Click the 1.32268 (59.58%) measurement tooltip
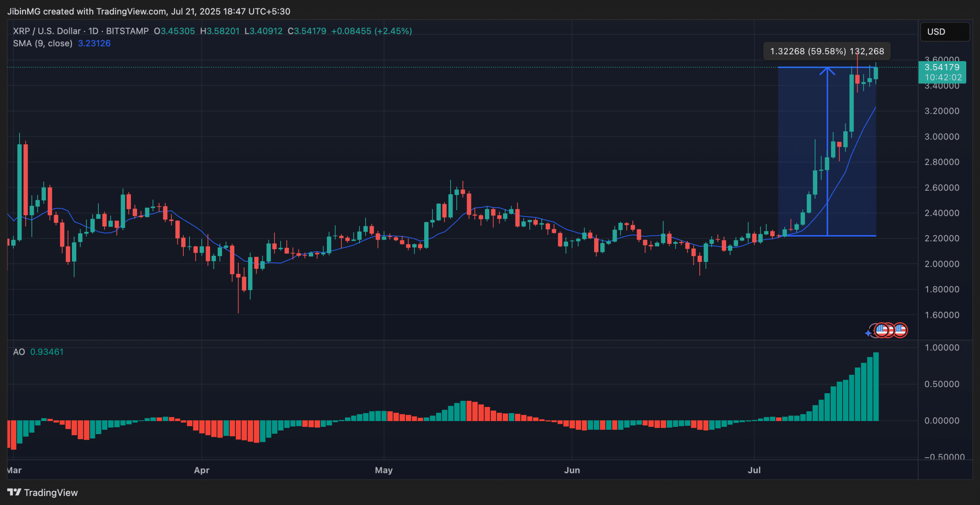The width and height of the screenshot is (980, 505). click(x=827, y=51)
